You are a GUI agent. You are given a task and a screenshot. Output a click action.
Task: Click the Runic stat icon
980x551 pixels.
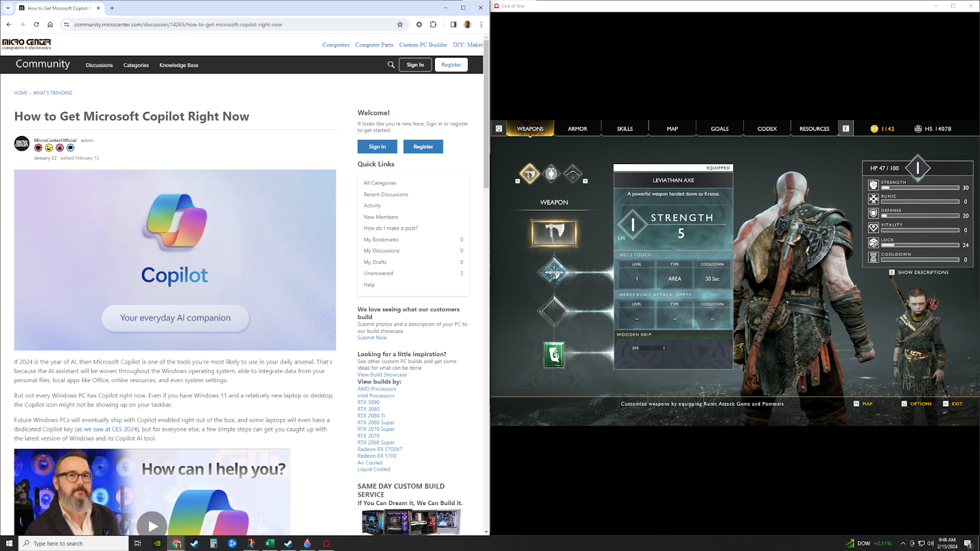[x=873, y=199]
